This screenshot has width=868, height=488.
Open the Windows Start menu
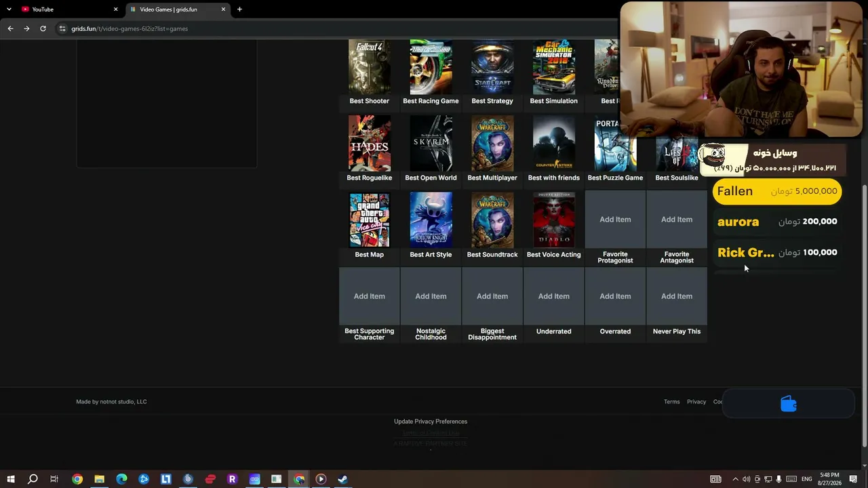point(11,479)
